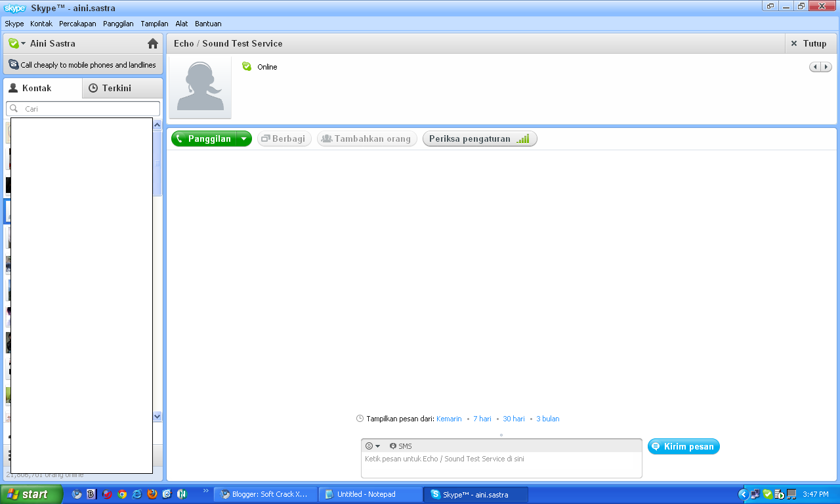Click the Tutup close conversation button

click(811, 43)
